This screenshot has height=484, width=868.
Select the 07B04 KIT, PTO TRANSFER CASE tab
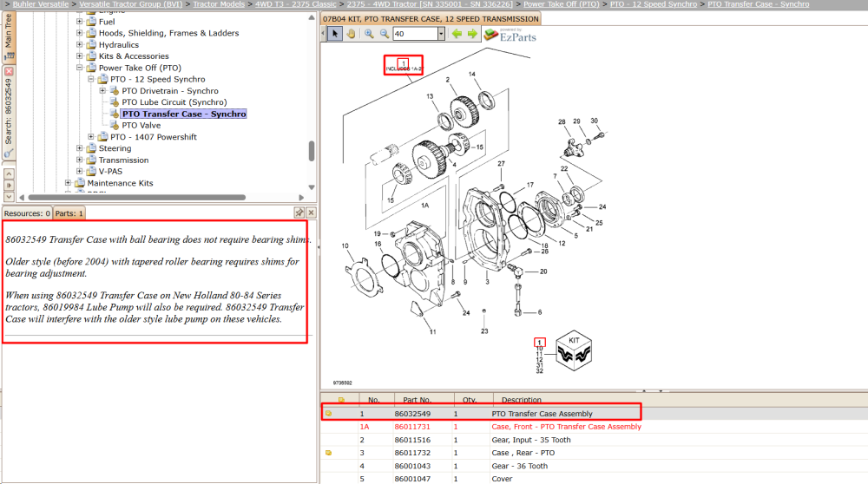point(431,19)
